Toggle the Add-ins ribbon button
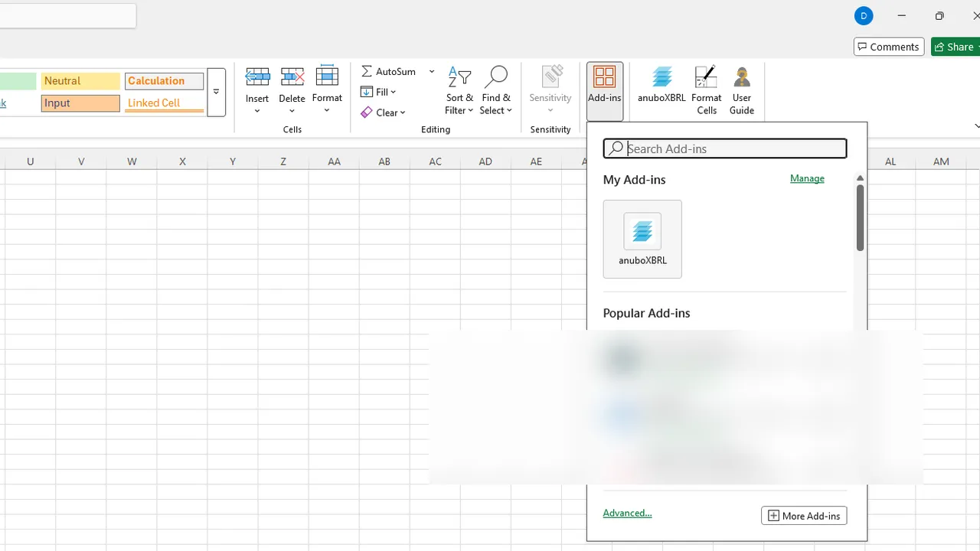This screenshot has height=551, width=980. pos(605,90)
